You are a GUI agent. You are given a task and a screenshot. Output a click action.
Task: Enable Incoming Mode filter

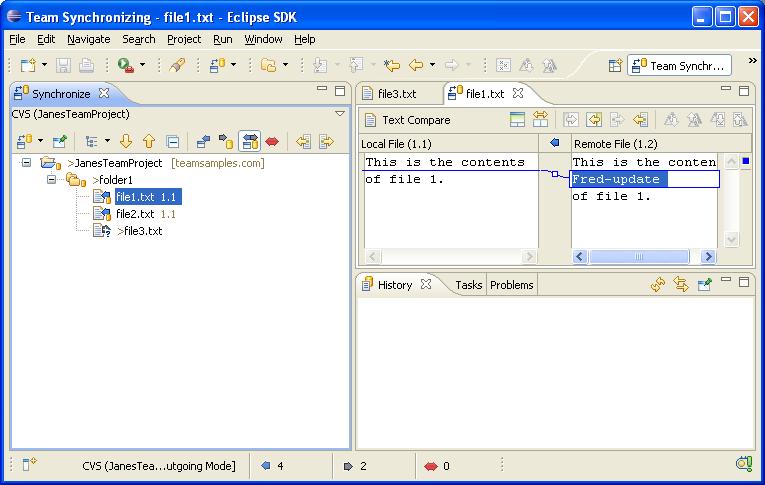(203, 141)
